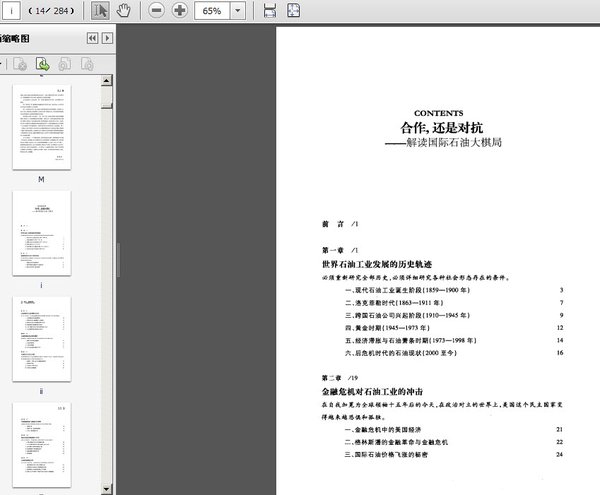600x495 pixels.
Task: Click the fit one full page icon
Action: click(x=294, y=11)
